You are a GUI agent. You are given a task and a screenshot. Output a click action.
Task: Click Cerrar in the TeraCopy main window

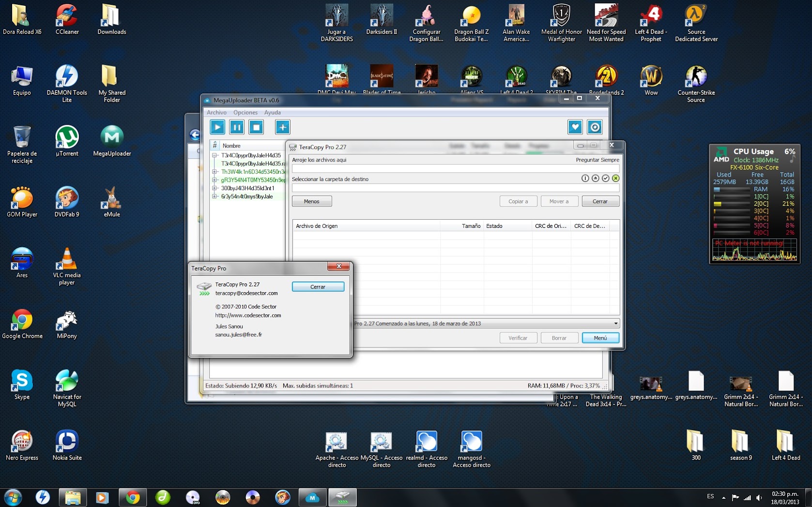(600, 201)
